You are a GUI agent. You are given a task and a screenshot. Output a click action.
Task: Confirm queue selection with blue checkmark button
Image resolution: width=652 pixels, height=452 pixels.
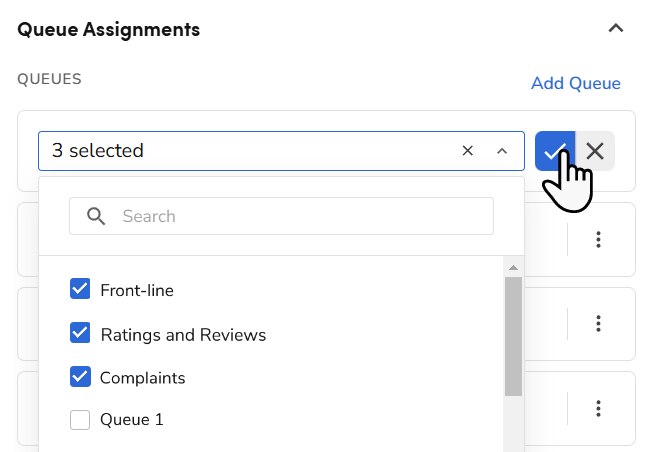555,151
